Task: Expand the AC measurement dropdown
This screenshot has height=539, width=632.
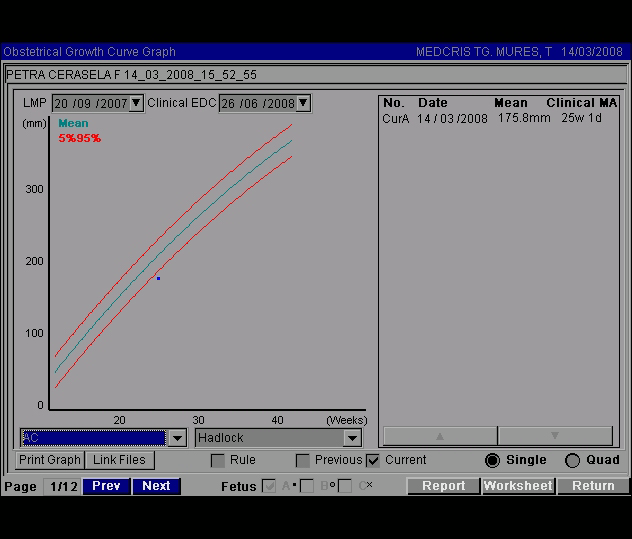Action: pyautogui.click(x=177, y=438)
